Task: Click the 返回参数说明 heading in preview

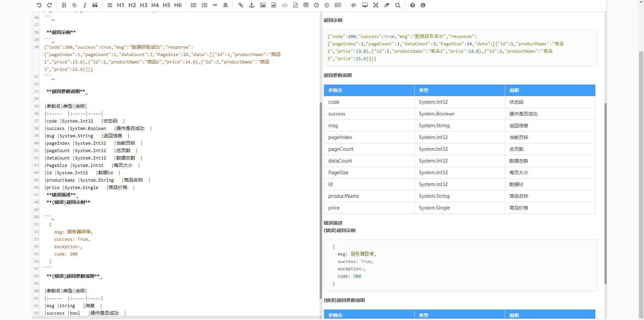Action: coord(337,75)
